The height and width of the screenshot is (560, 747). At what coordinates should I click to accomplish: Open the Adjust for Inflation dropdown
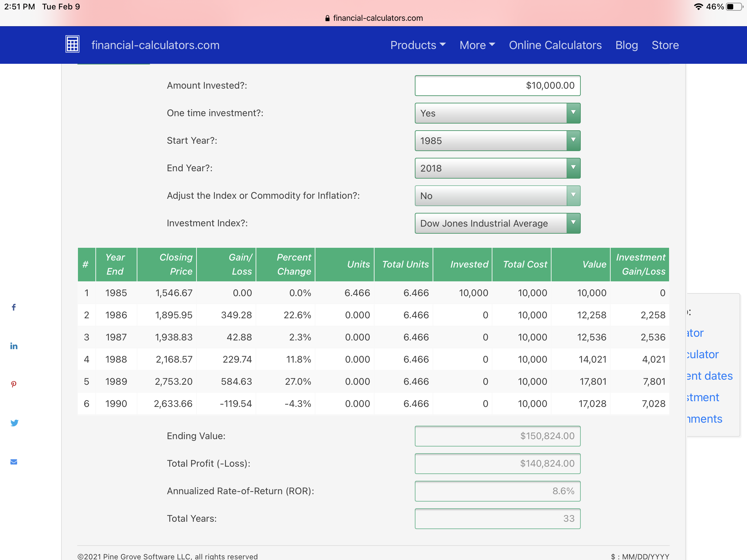(x=497, y=196)
